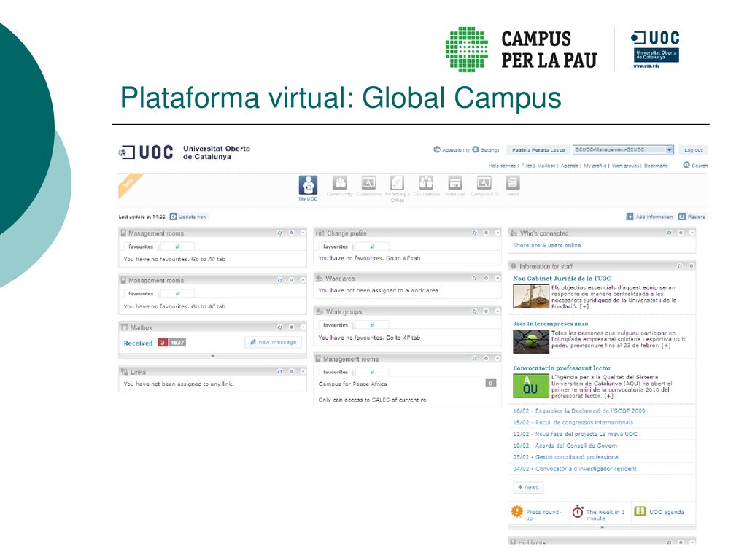Click the Press round-up sun icon
Screen dimensions: 747x560
pyautogui.click(x=517, y=511)
